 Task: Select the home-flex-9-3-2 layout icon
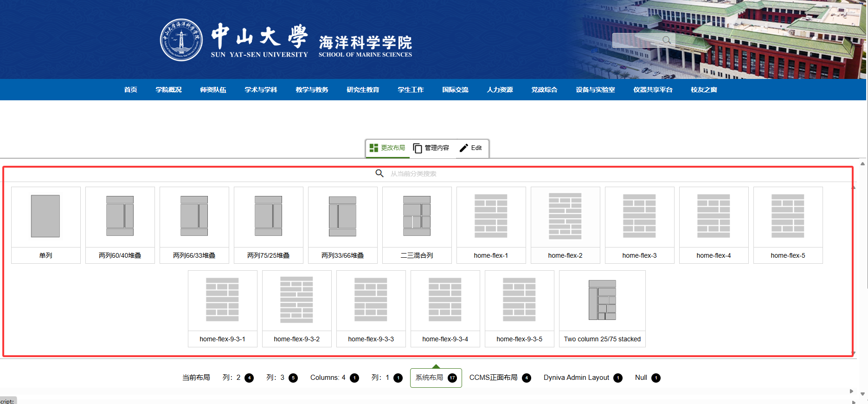[296, 300]
